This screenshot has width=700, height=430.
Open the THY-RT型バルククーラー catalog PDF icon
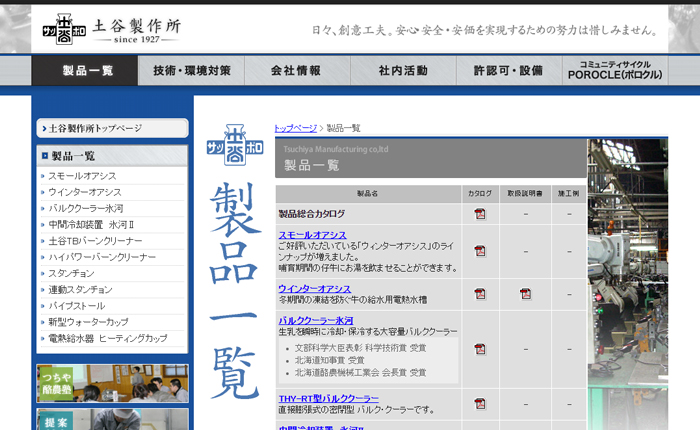click(480, 404)
